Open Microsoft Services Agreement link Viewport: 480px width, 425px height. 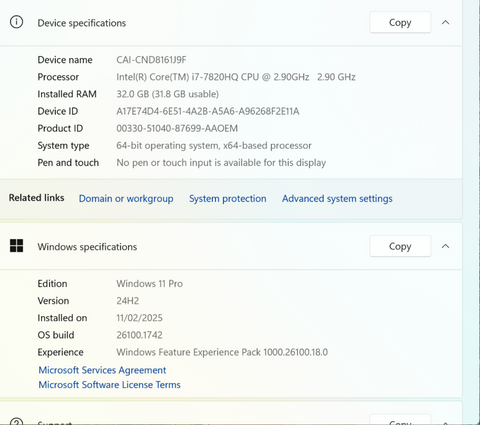click(x=102, y=370)
